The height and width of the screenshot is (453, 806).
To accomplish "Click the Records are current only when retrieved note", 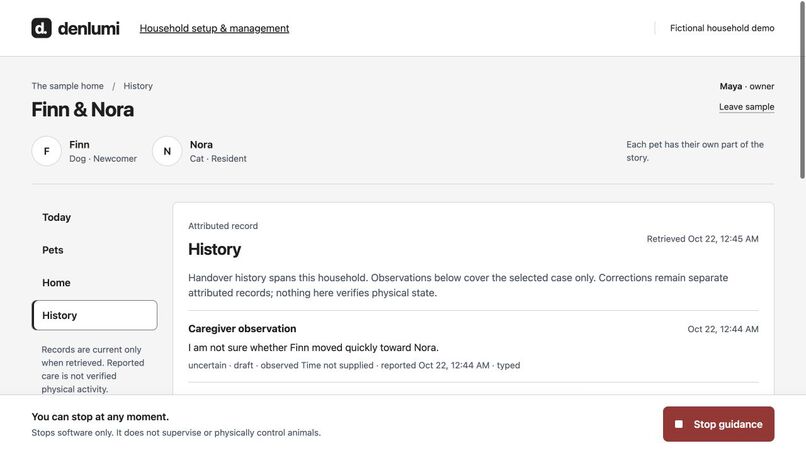I will (93, 369).
